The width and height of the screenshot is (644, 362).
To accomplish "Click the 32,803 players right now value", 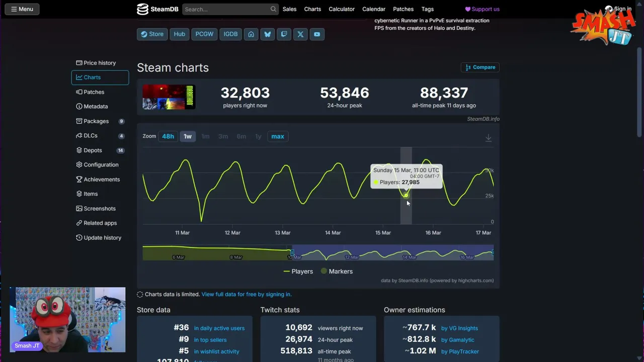I will point(245,93).
